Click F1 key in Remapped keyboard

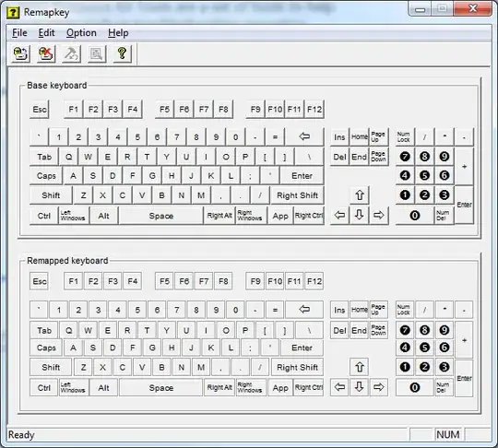pos(74,281)
